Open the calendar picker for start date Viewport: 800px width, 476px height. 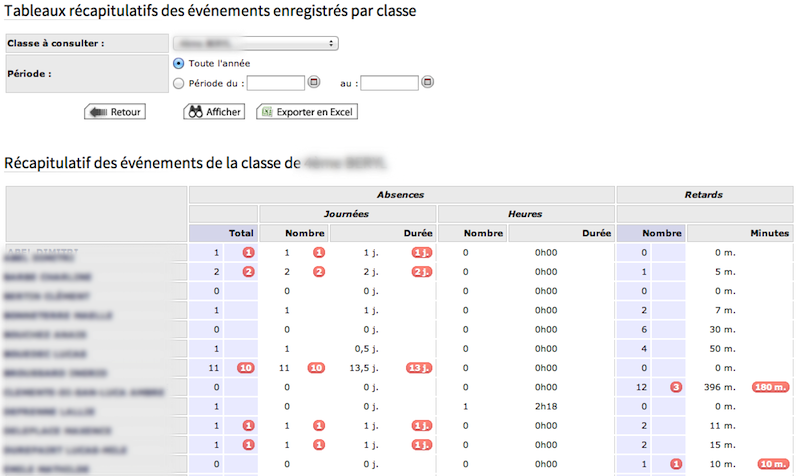pyautogui.click(x=313, y=83)
